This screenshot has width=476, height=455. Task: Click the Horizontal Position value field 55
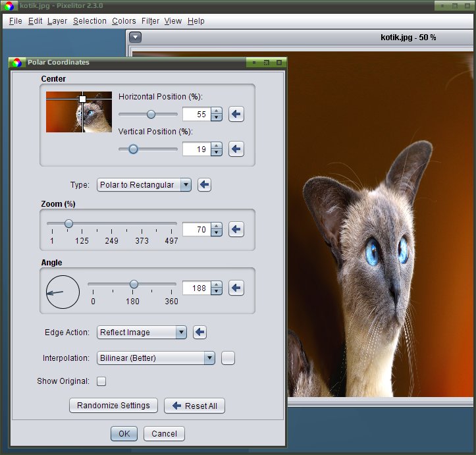click(197, 114)
